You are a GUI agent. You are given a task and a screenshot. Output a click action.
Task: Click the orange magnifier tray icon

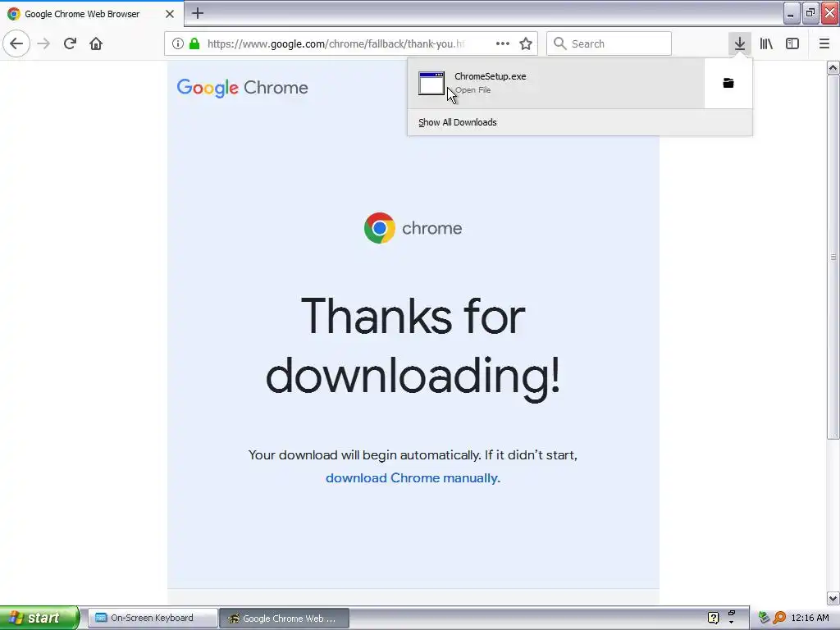pyautogui.click(x=779, y=618)
